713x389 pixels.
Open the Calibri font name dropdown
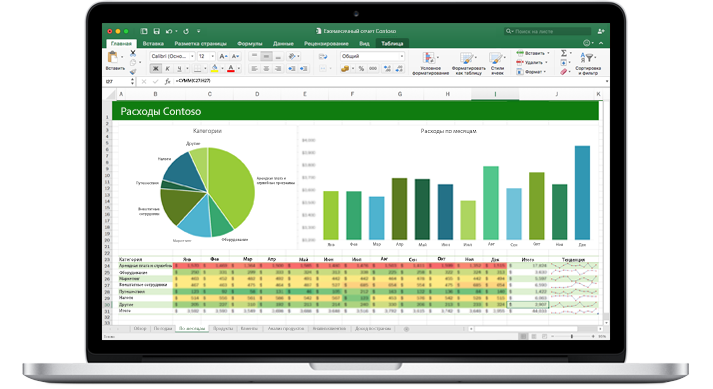point(172,56)
